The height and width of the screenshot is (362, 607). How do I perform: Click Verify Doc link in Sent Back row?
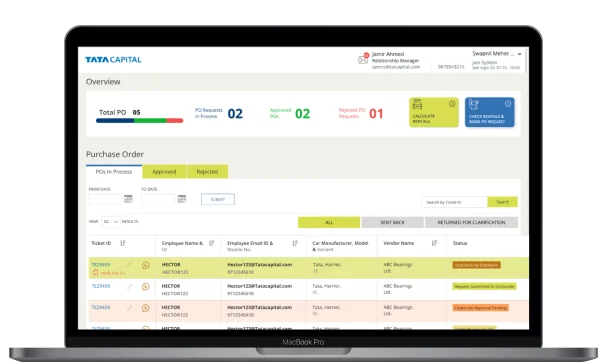coord(109,273)
